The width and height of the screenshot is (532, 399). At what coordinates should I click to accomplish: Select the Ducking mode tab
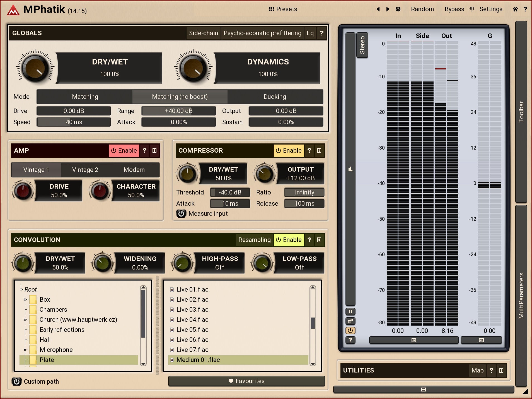point(275,97)
